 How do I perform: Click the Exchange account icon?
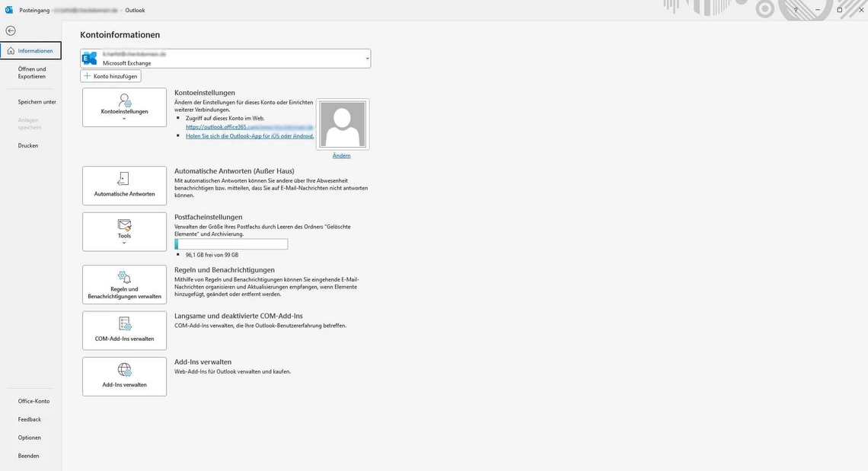point(91,59)
